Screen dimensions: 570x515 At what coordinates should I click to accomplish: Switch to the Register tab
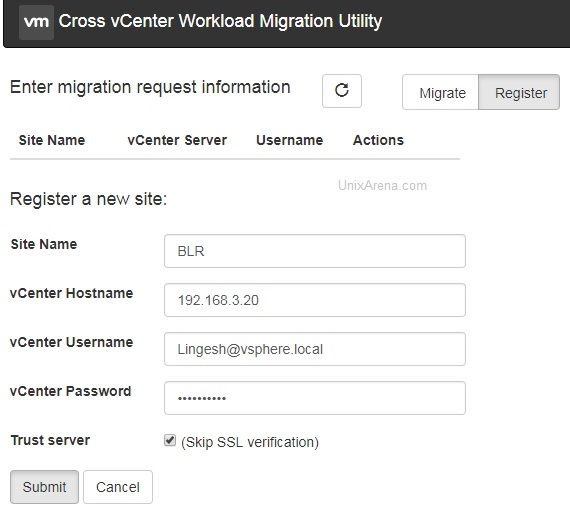click(519, 92)
